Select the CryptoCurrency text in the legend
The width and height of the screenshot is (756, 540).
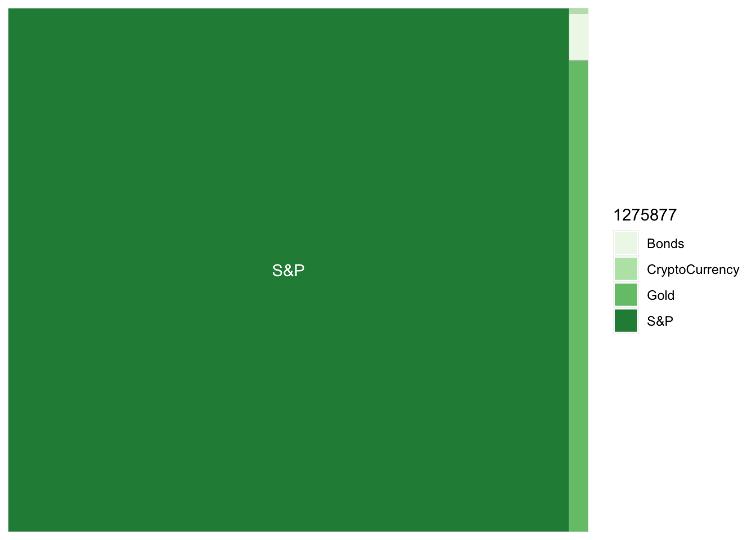(x=692, y=269)
